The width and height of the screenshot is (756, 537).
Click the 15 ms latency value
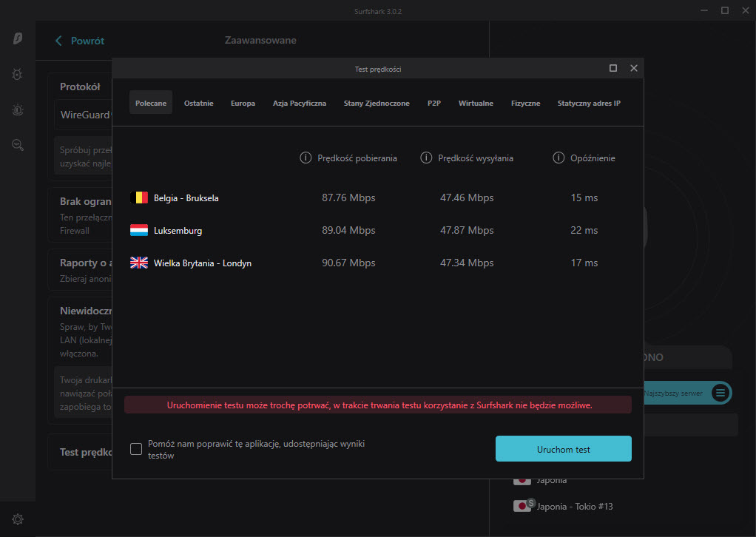[x=584, y=197]
